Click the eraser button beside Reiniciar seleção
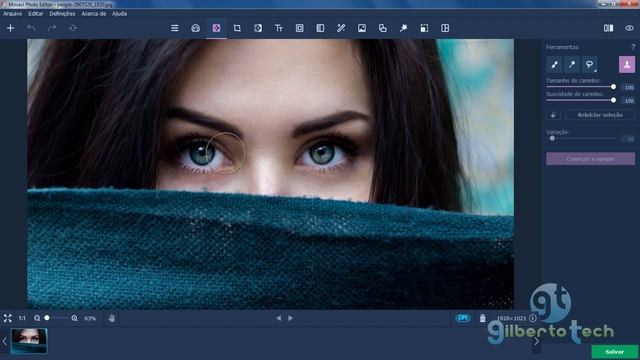 [x=553, y=115]
